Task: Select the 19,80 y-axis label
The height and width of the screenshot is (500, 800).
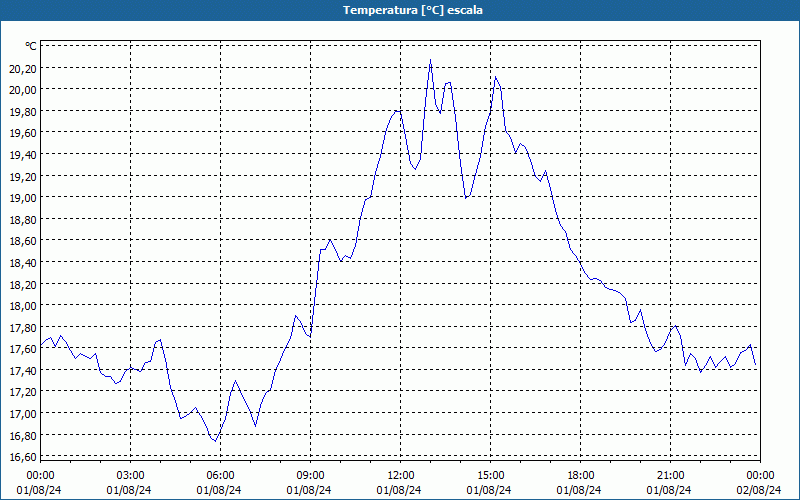Action: pos(23,111)
